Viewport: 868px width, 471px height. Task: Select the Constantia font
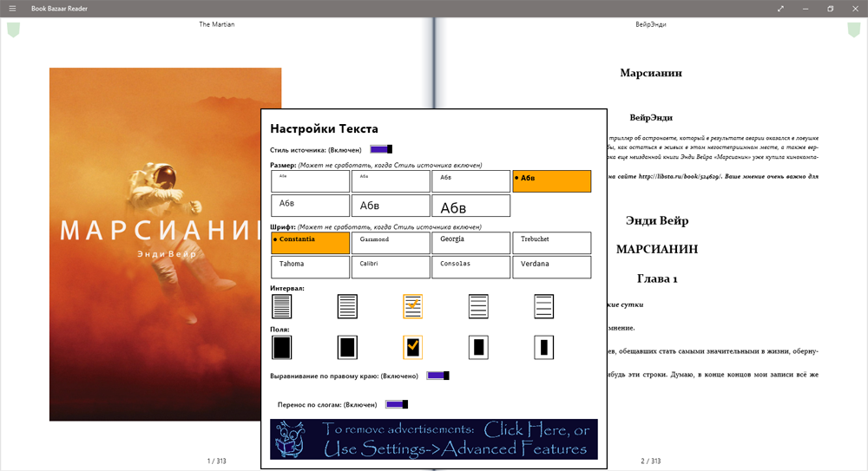(x=310, y=243)
